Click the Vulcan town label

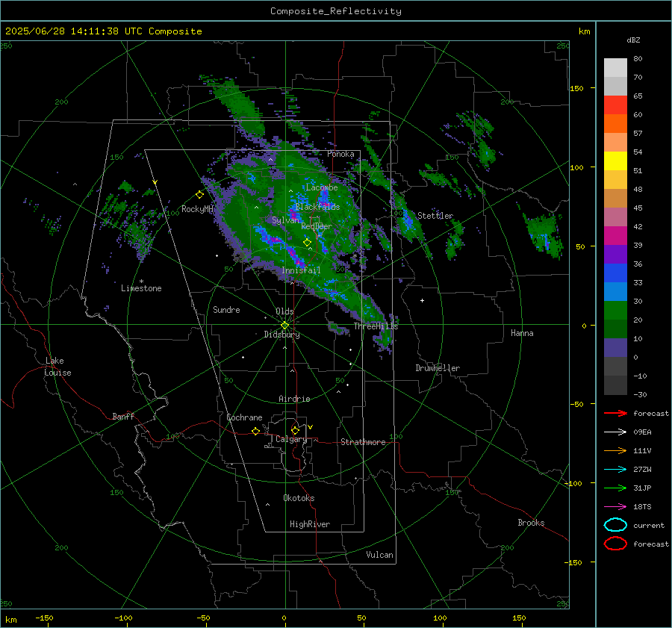[x=379, y=555]
